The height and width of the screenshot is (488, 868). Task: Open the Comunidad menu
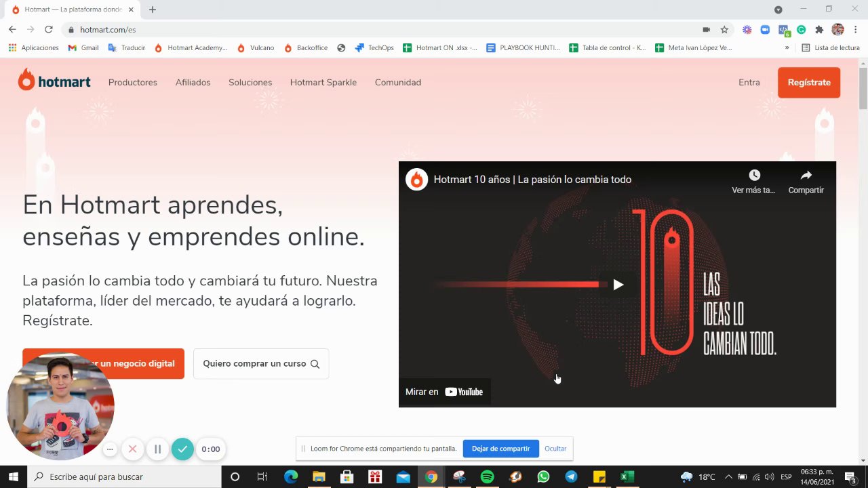(398, 82)
